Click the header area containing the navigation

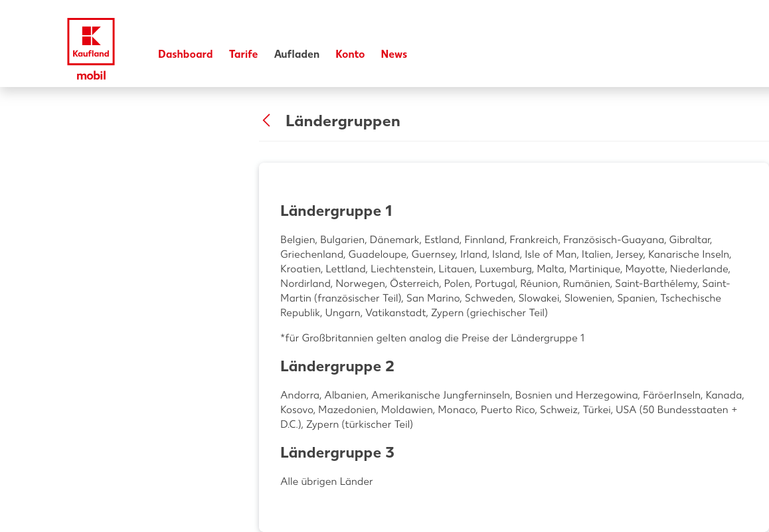(384, 43)
